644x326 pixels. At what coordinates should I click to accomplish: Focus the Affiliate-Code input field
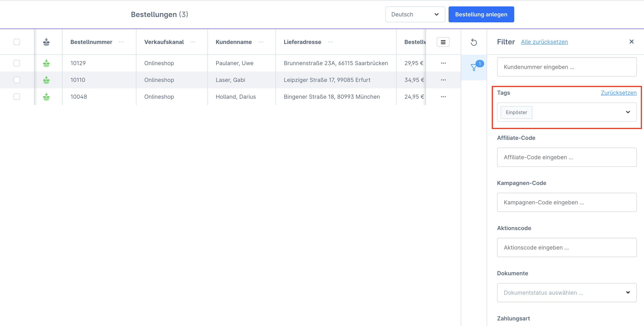pos(567,157)
